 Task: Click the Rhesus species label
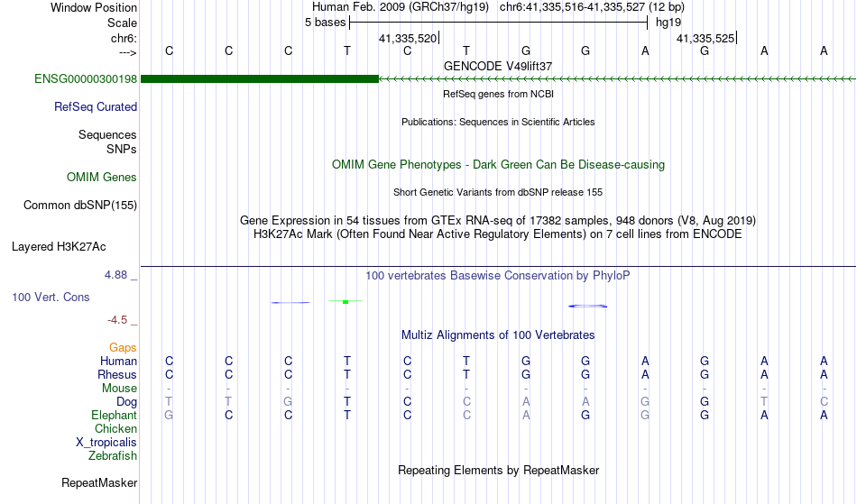(x=117, y=374)
